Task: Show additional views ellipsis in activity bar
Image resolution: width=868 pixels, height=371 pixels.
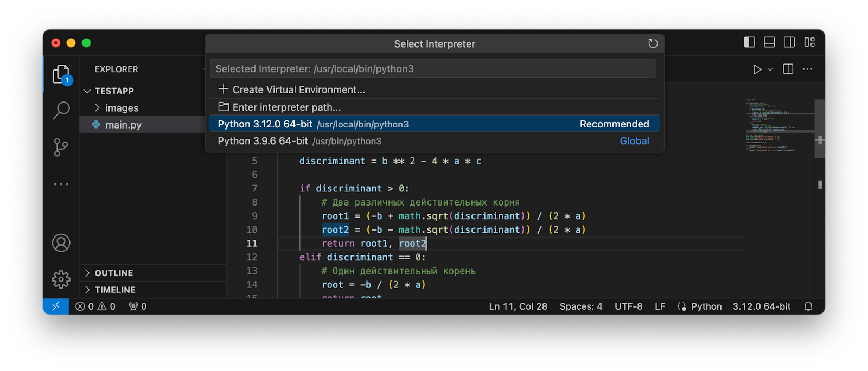Action: pos(61,184)
